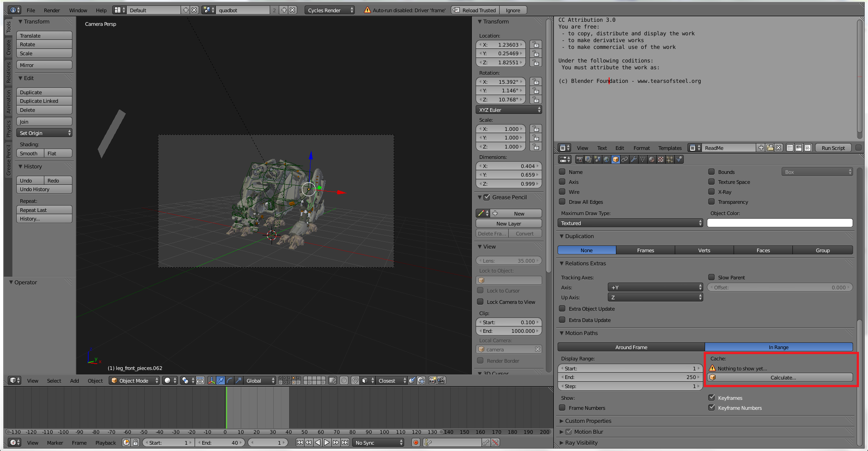Click the Object Color swatch
This screenshot has height=451, width=868.
(779, 223)
